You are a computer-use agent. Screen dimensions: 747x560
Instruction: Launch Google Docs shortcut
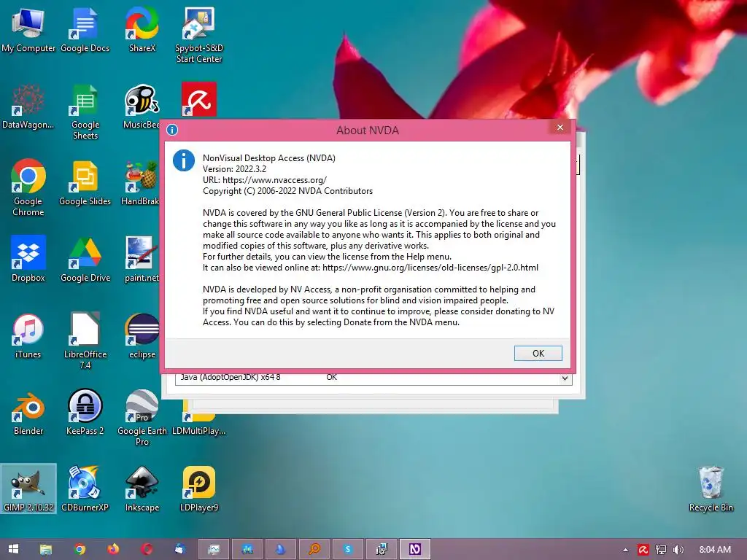coord(85,30)
